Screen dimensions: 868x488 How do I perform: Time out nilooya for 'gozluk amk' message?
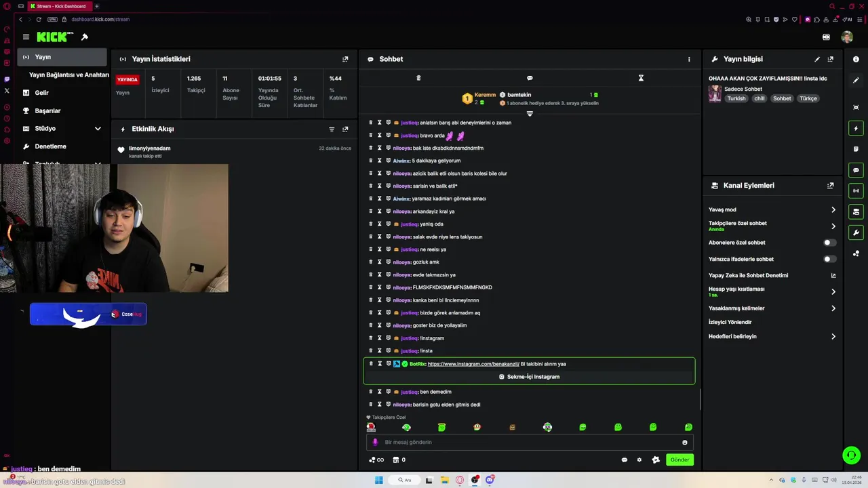pos(380,262)
